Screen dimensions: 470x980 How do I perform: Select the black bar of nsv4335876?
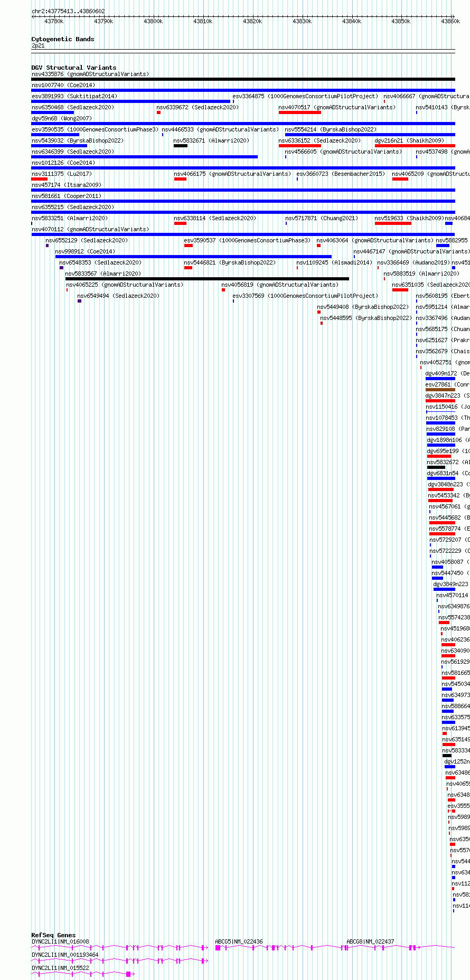tap(243, 79)
